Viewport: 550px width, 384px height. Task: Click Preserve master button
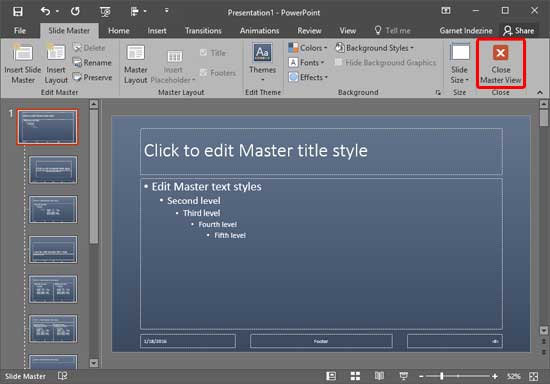(92, 78)
